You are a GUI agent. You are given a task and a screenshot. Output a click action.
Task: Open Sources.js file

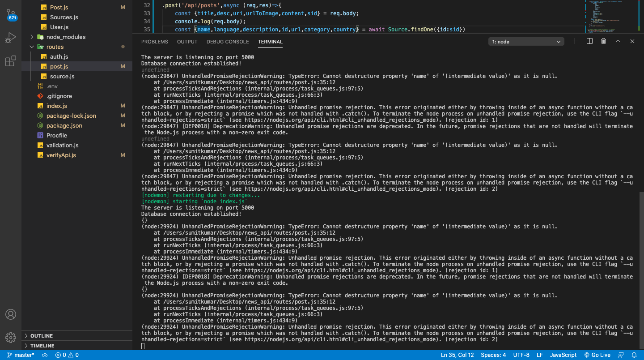click(77, 17)
